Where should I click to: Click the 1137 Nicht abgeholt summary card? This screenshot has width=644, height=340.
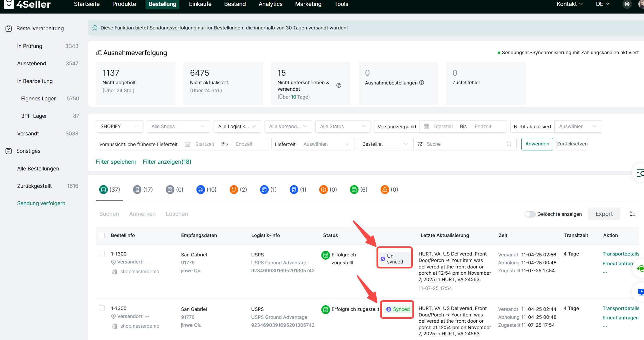click(136, 83)
